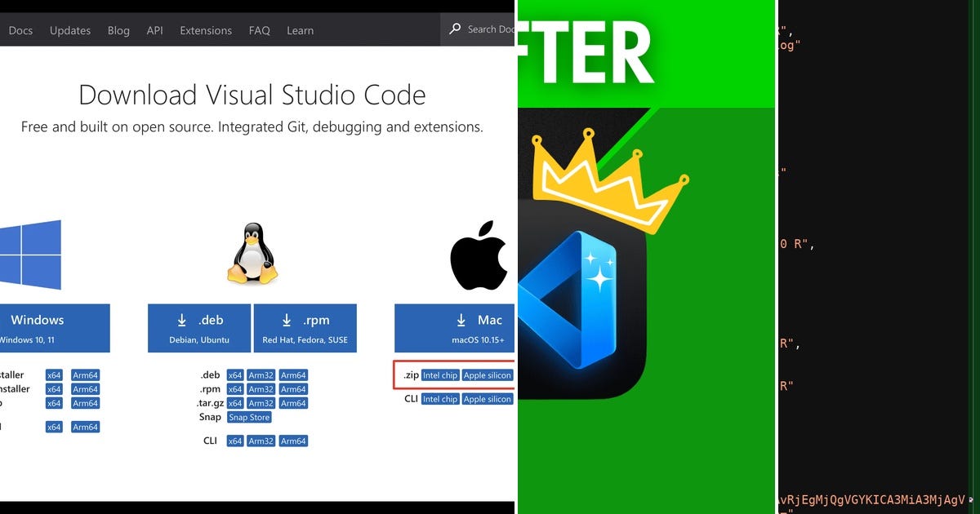Open the Extensions page from the navbar

(x=205, y=30)
